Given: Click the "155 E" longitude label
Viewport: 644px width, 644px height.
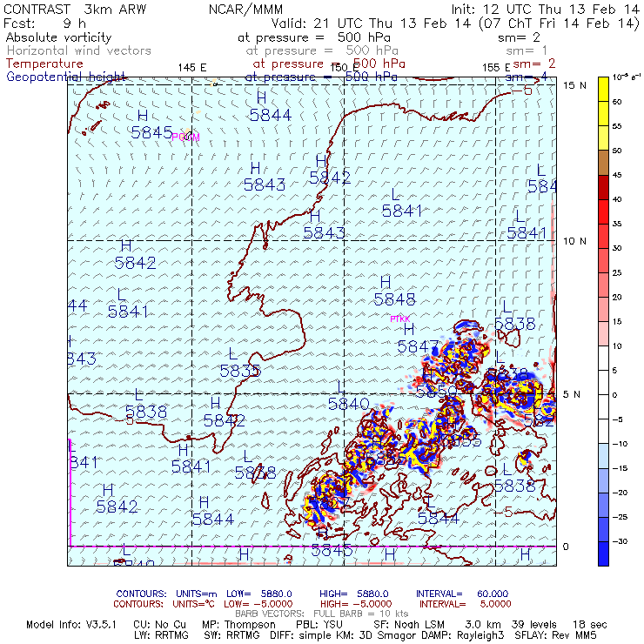Looking at the screenshot, I should coord(496,68).
